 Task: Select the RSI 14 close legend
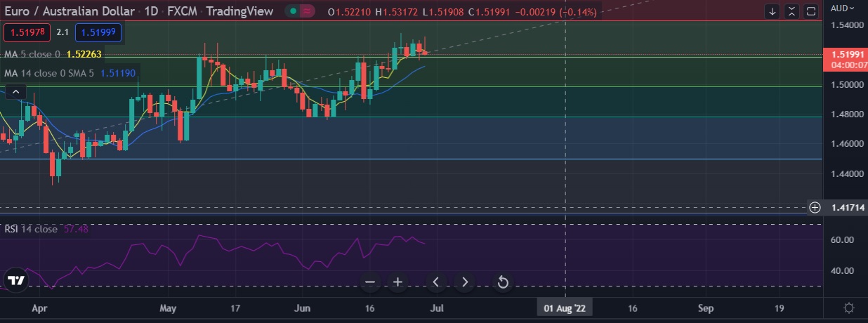pyautogui.click(x=31, y=229)
